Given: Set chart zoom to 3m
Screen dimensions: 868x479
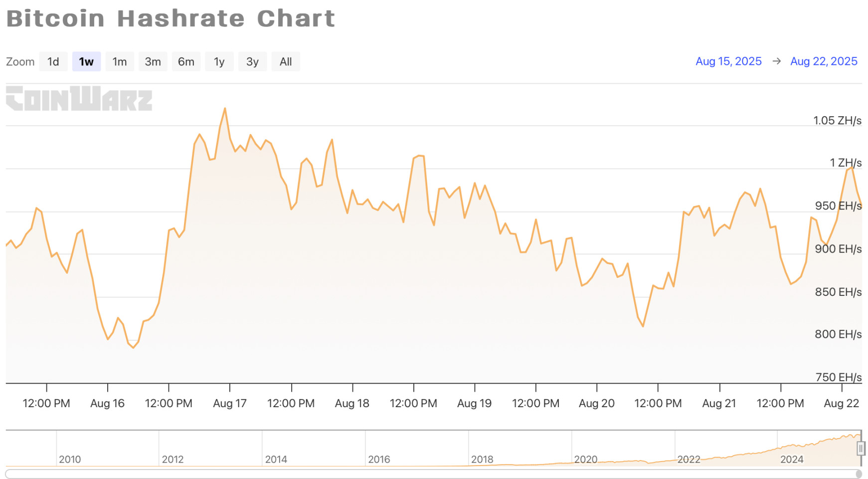Looking at the screenshot, I should 153,61.
